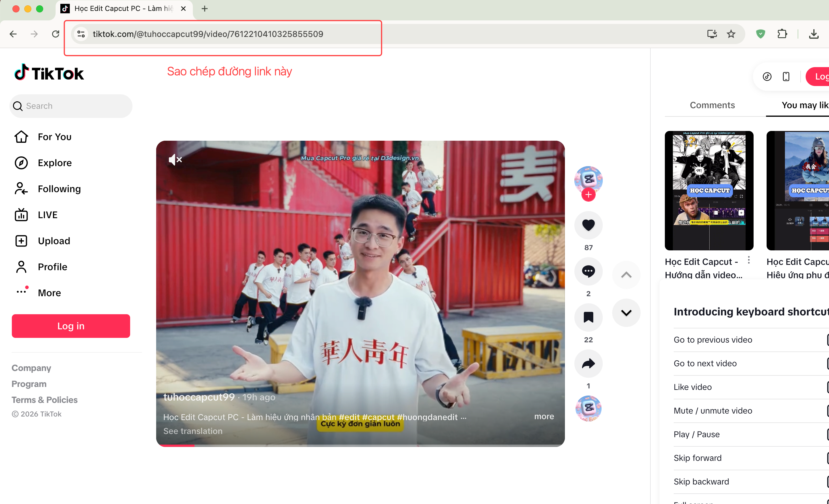Switch to the Comments tab
The height and width of the screenshot is (504, 829).
[x=712, y=105]
